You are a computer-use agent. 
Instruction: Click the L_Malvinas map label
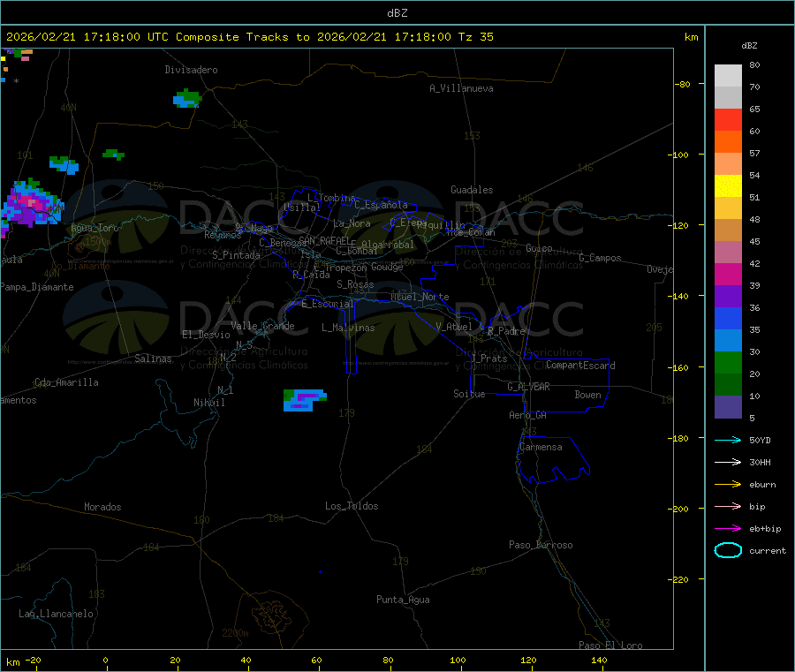348,328
